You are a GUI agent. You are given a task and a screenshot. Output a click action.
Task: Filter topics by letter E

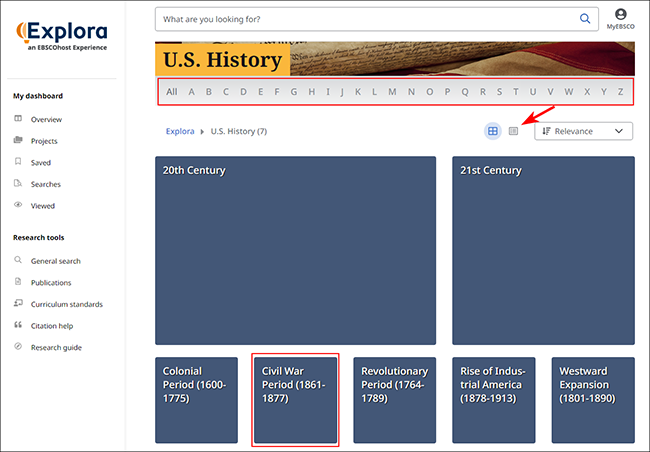(x=260, y=92)
